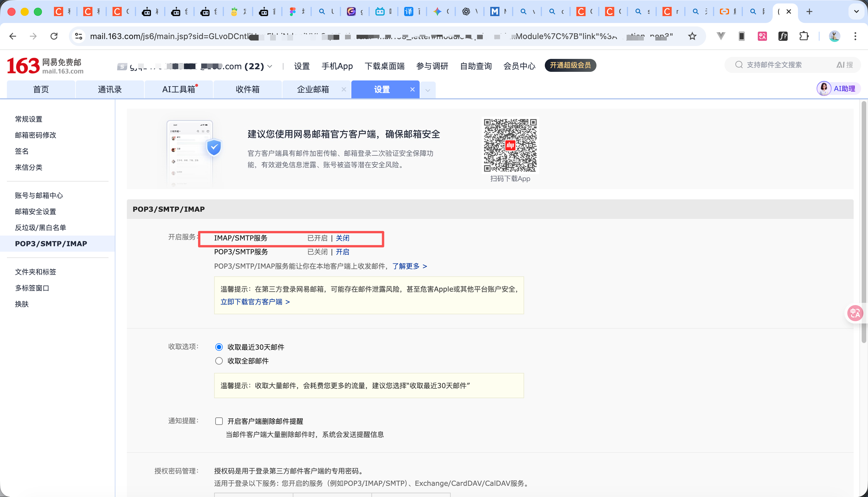Open the browser tab list chevron
Image resolution: width=868 pixels, height=497 pixels.
coord(857,11)
